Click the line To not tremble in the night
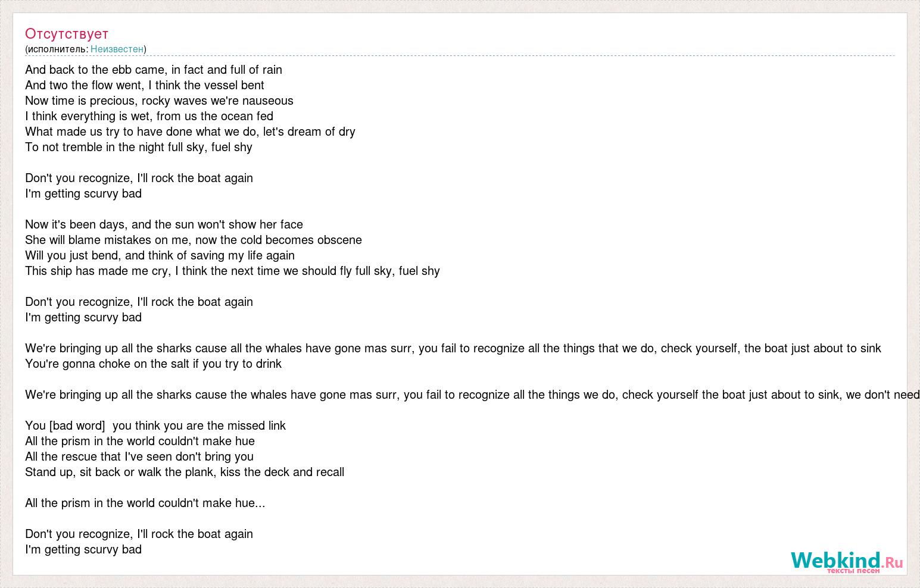Viewport: 920px width, 588px height. coord(139,147)
